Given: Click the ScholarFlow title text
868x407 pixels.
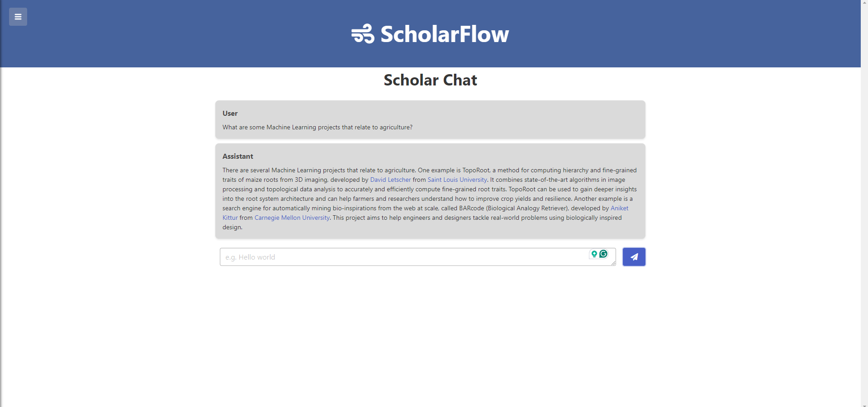Looking at the screenshot, I should [x=445, y=34].
